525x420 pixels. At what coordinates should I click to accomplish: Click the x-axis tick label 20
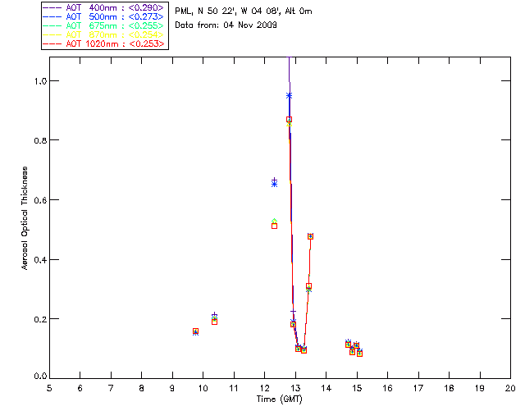[510, 388]
